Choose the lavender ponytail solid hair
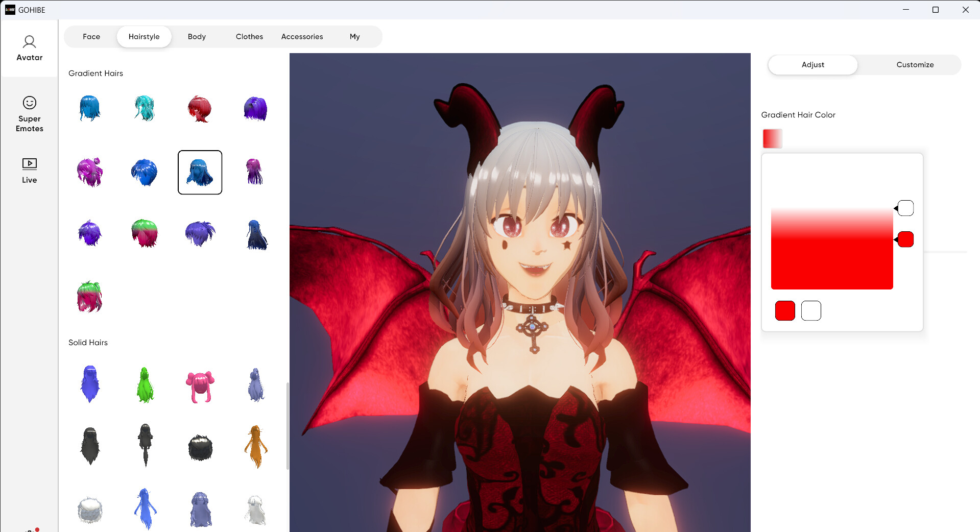The width and height of the screenshot is (980, 532). point(256,385)
